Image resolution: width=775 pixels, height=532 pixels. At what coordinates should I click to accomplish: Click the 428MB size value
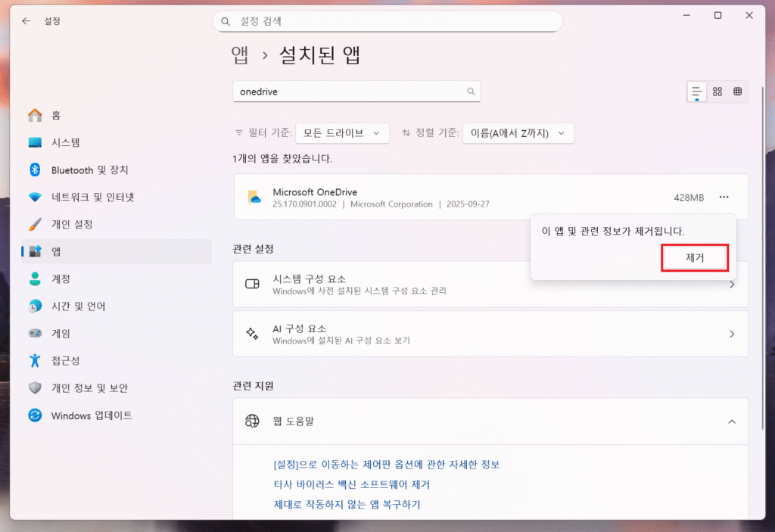(x=689, y=198)
